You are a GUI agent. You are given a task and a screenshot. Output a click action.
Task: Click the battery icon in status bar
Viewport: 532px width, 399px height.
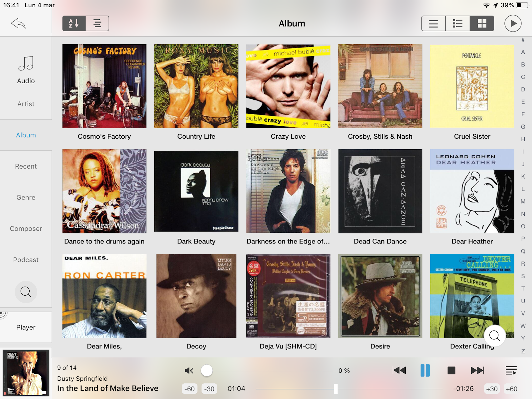[522, 5]
